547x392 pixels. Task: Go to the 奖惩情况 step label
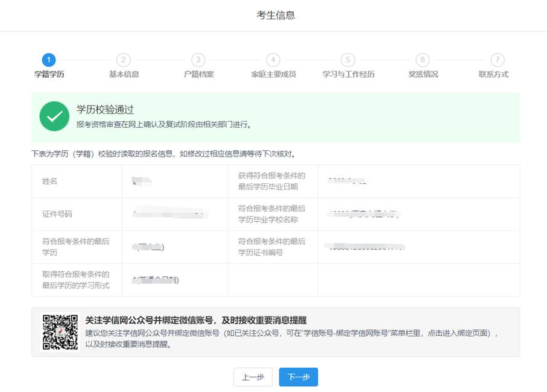(x=423, y=74)
